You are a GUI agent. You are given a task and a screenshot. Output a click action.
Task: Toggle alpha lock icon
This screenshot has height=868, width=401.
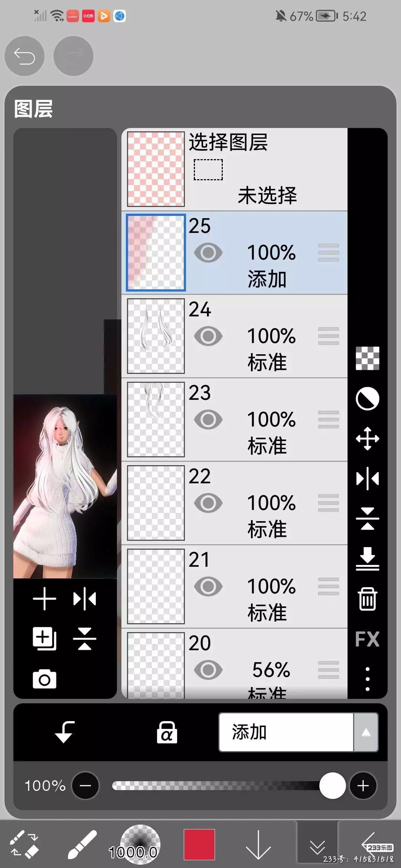tap(167, 732)
